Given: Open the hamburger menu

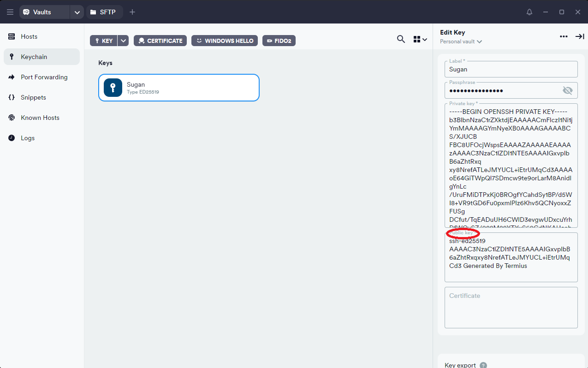Looking at the screenshot, I should (10, 12).
